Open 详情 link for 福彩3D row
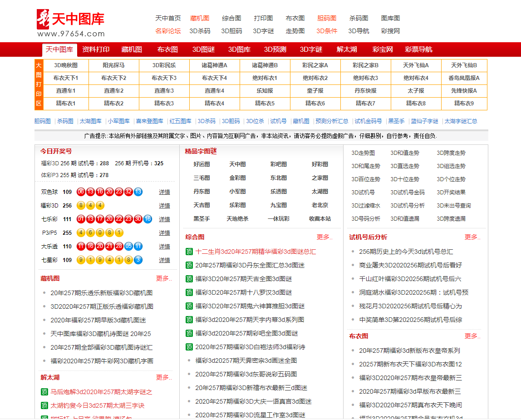 click(164, 206)
